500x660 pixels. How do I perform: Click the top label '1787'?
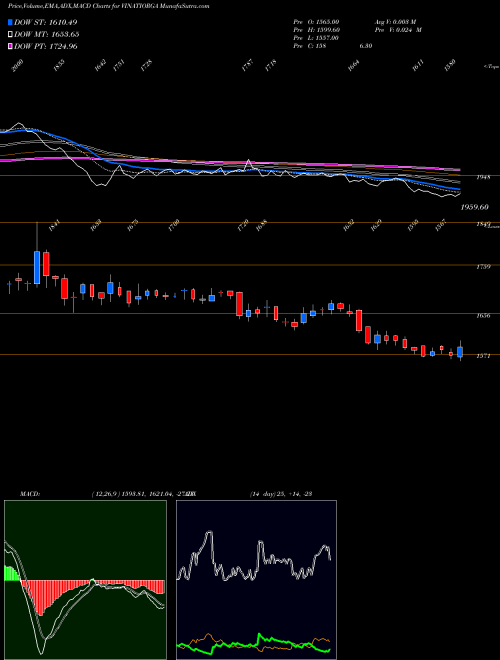tap(247, 66)
